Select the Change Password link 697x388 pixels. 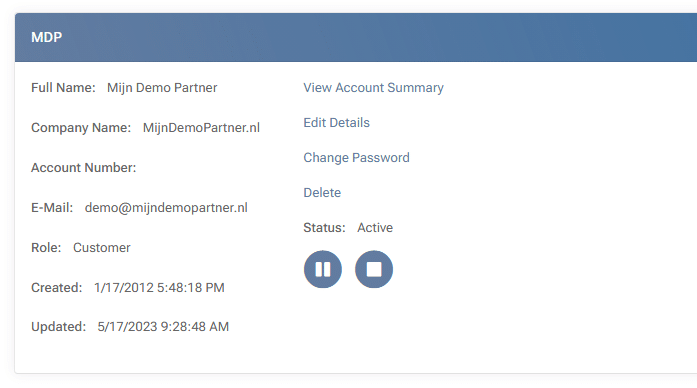coord(357,158)
